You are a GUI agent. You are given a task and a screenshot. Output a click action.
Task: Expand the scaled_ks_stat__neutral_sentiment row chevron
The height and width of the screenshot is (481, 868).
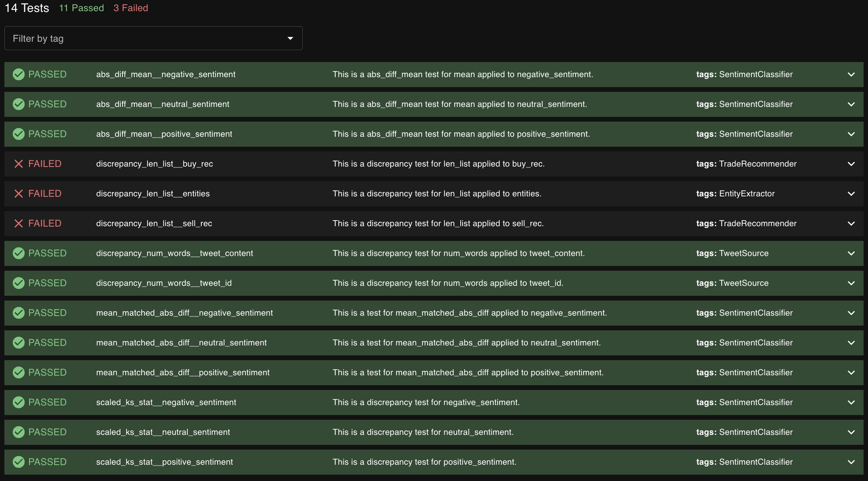[x=851, y=432]
